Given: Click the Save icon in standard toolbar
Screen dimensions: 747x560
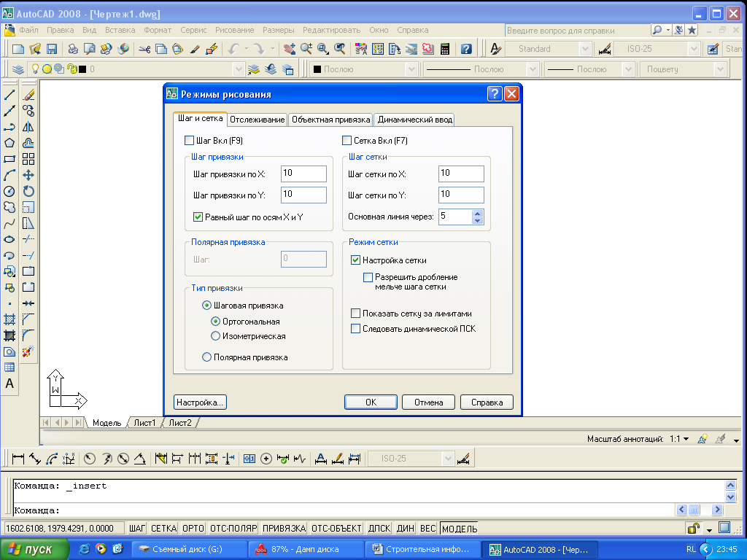Looking at the screenshot, I should [x=52, y=49].
